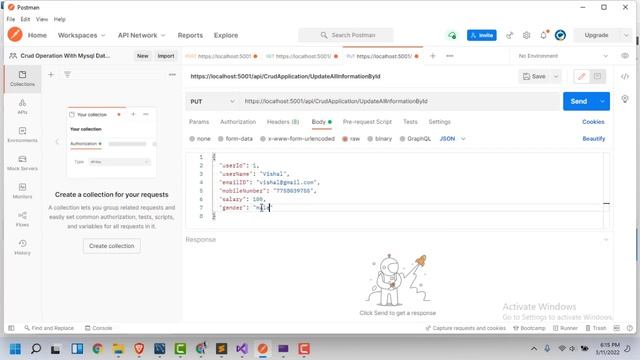Click the lightbulb info icon on right sidebar

(625, 99)
